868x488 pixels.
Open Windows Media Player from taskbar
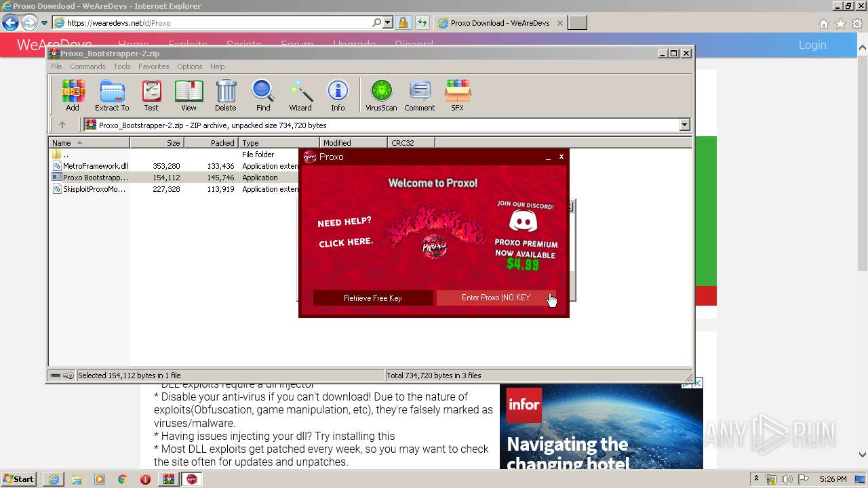(x=100, y=479)
